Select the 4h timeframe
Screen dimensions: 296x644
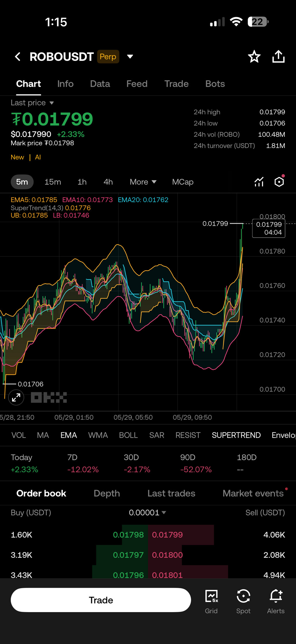click(108, 182)
